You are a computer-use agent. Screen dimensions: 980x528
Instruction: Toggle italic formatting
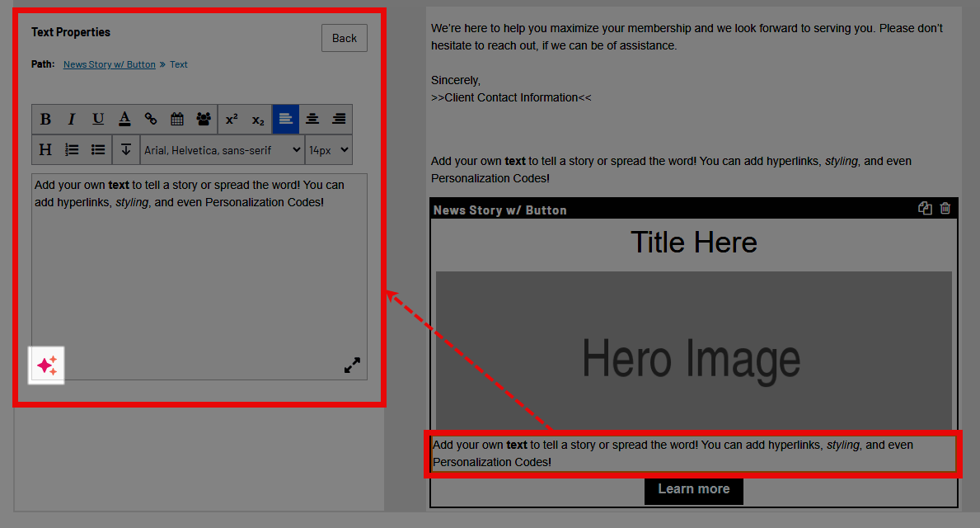click(72, 120)
